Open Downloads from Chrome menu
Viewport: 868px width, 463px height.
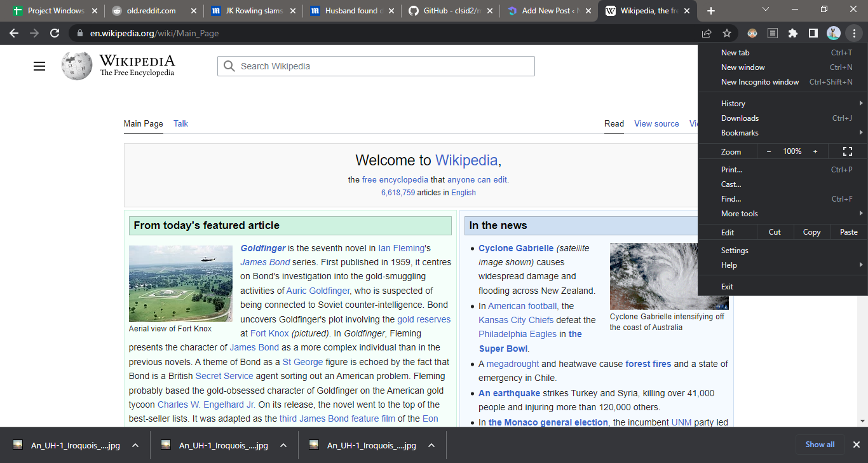coord(782,118)
